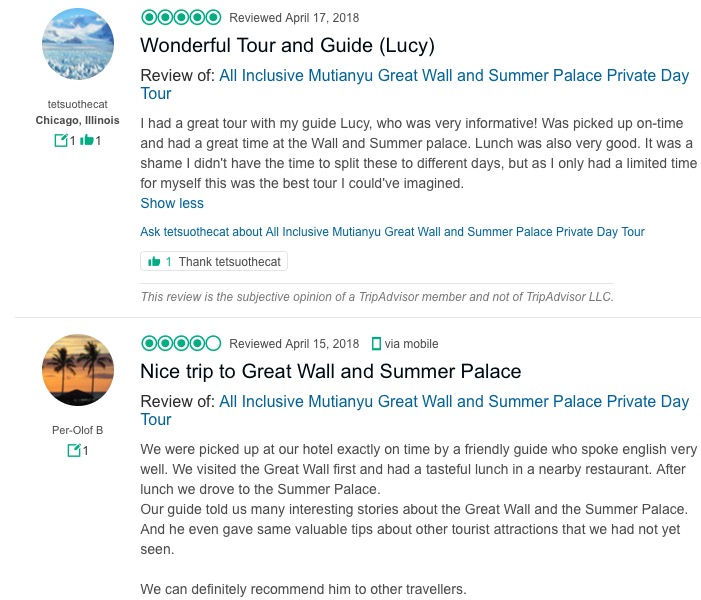Open 'Nice trip to Great Wall' review title
The image size is (701, 600).
[330, 371]
